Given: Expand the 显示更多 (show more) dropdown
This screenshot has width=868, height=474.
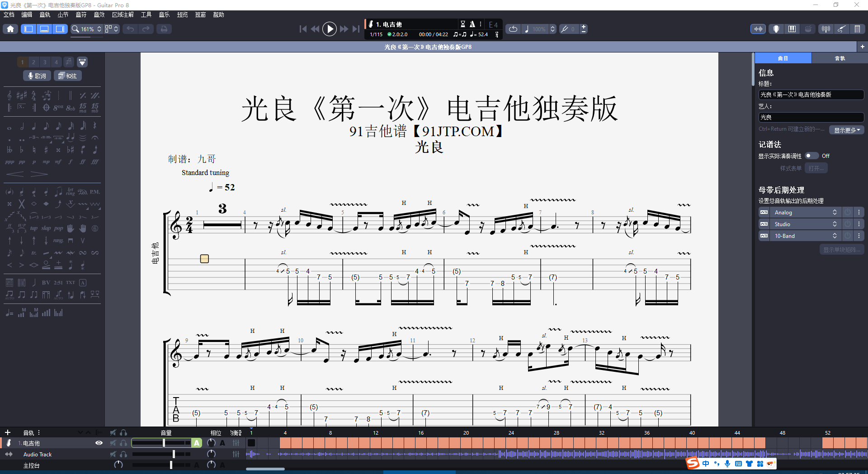Looking at the screenshot, I should (847, 130).
